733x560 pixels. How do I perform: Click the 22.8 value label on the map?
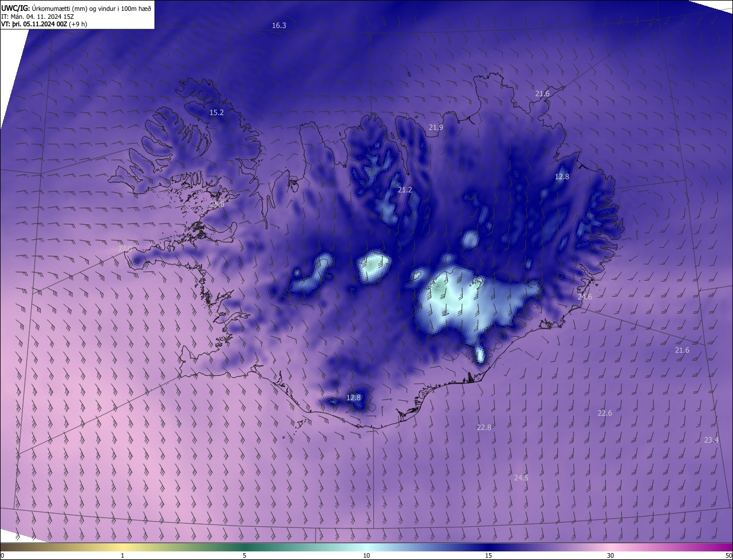(x=484, y=427)
